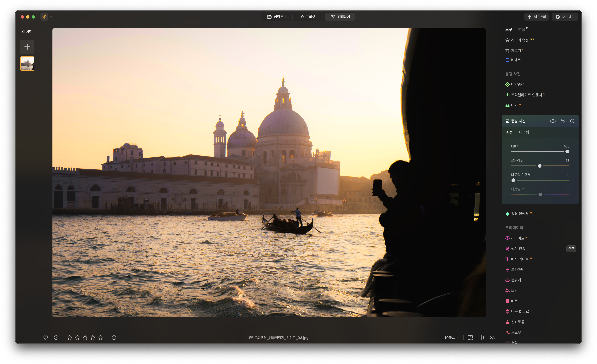Screen dimensions: 597x364
Task: Open the 엑스트라 extras button
Action: (x=537, y=17)
